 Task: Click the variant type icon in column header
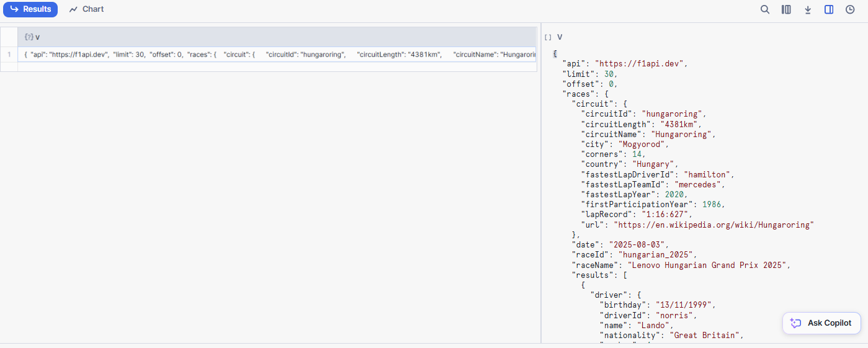pyautogui.click(x=28, y=37)
